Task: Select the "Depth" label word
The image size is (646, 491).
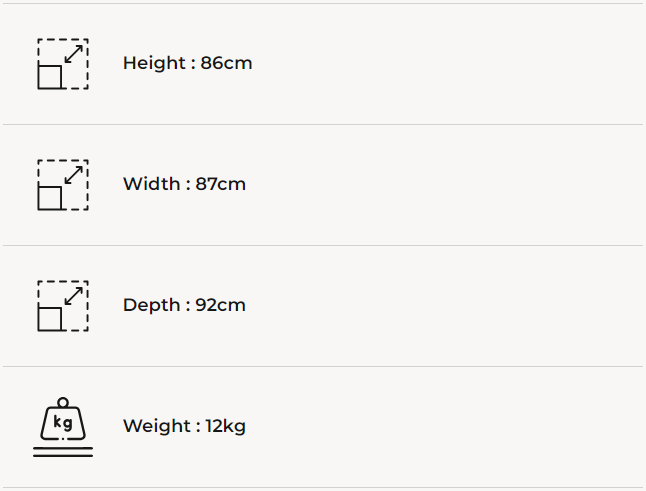Action: click(x=151, y=305)
